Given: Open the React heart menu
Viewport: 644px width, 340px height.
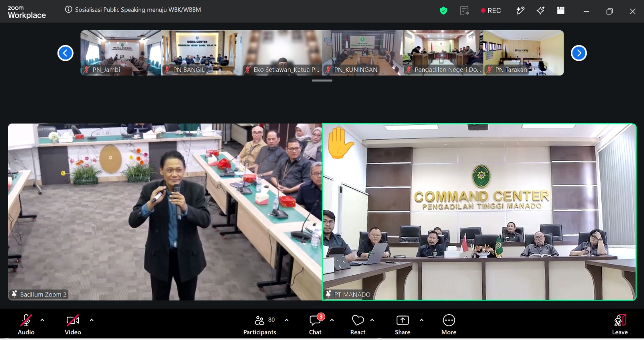Looking at the screenshot, I should tap(358, 325).
